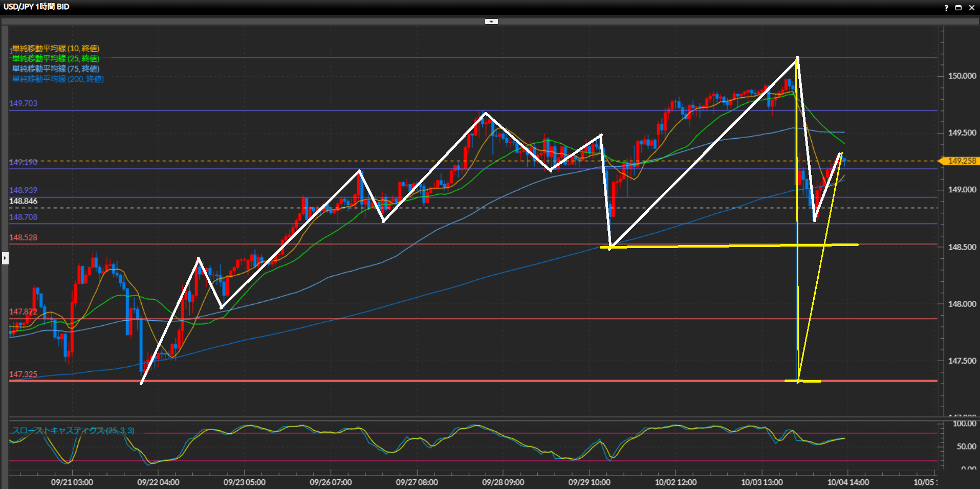The height and width of the screenshot is (489, 980).
Task: Expand the top toolbar dropdown arrow
Action: [x=491, y=21]
